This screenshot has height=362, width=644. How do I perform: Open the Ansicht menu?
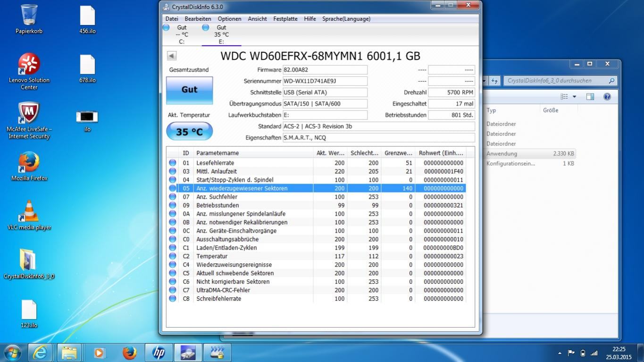point(257,19)
